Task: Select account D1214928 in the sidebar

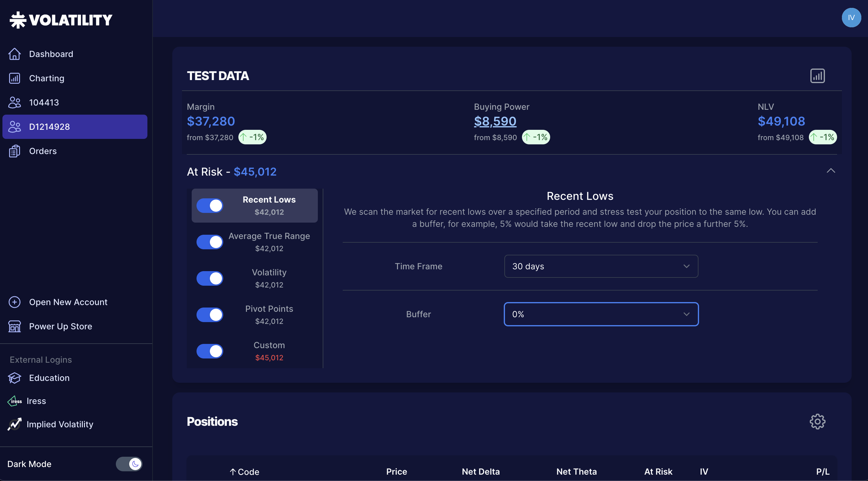Action: 49,127
